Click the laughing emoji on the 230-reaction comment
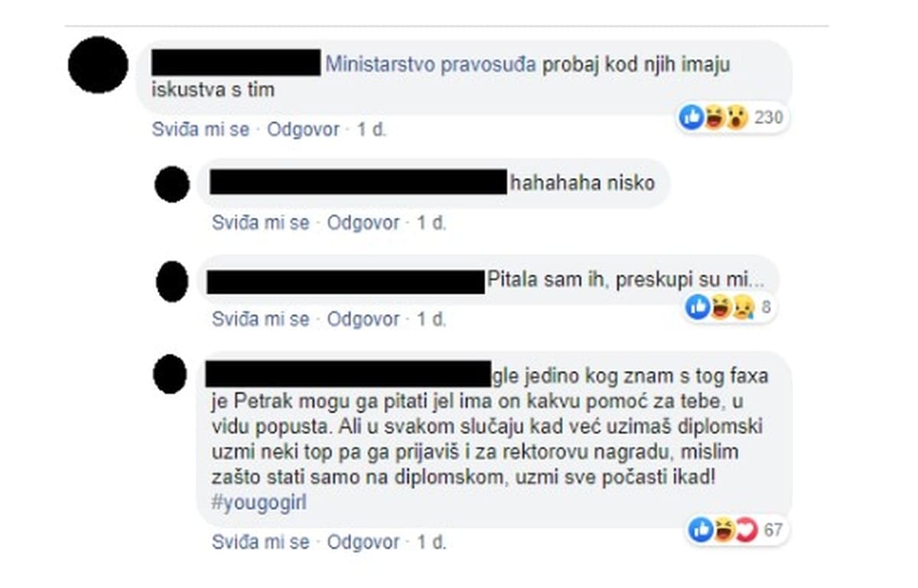Viewport: 918px width, 588px height. (x=714, y=118)
